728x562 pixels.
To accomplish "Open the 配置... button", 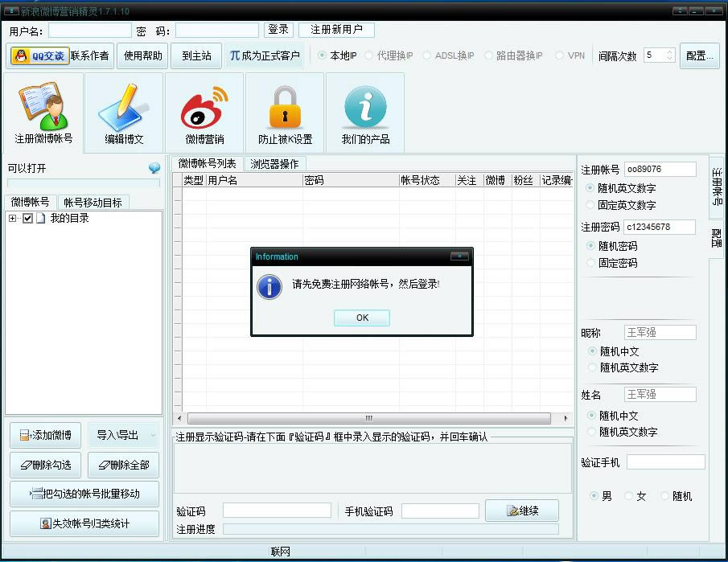I will pyautogui.click(x=700, y=55).
